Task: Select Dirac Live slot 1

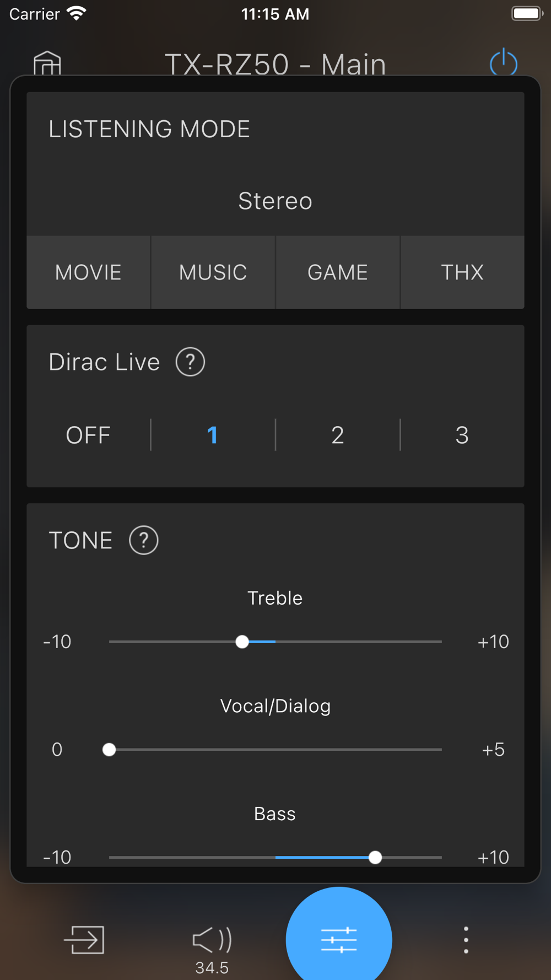Action: (213, 435)
